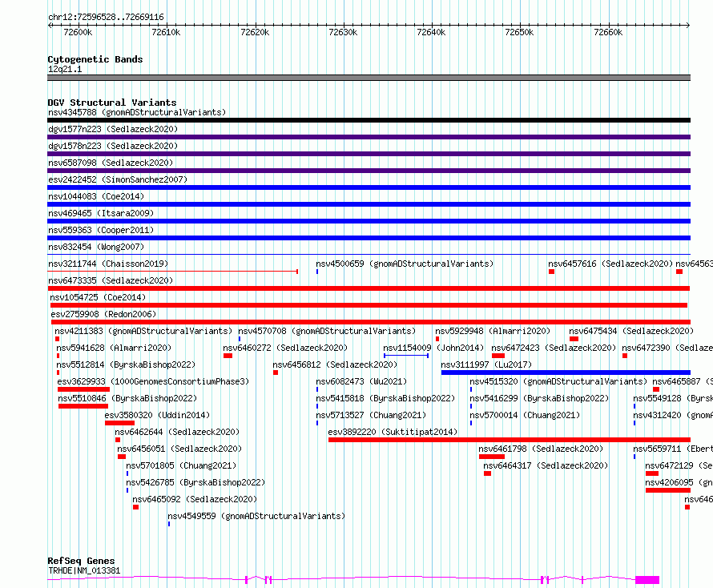Open nsv5510846 (ByrskaBishop2022) label
The width and height of the screenshot is (713, 588).
click(127, 398)
